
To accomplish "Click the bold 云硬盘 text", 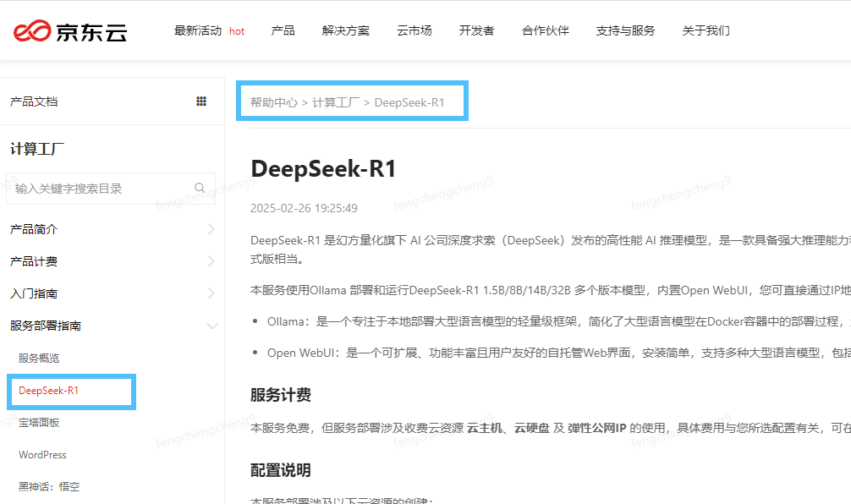I will click(532, 428).
